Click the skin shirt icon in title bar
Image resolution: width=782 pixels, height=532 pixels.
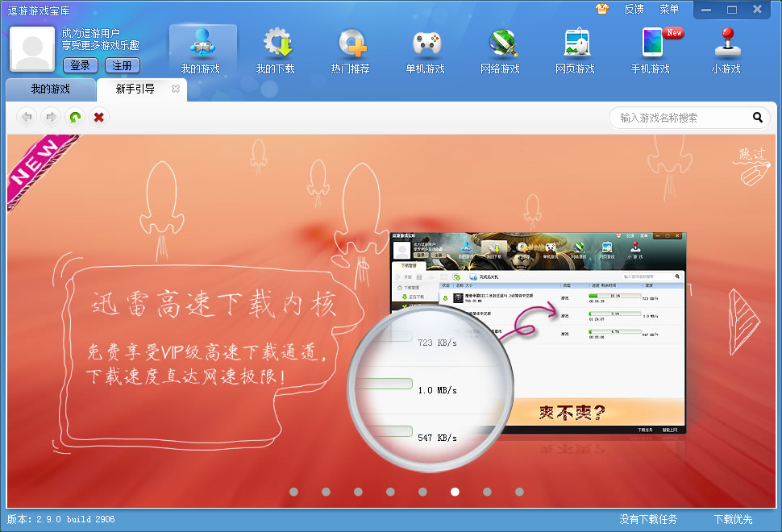tap(602, 9)
